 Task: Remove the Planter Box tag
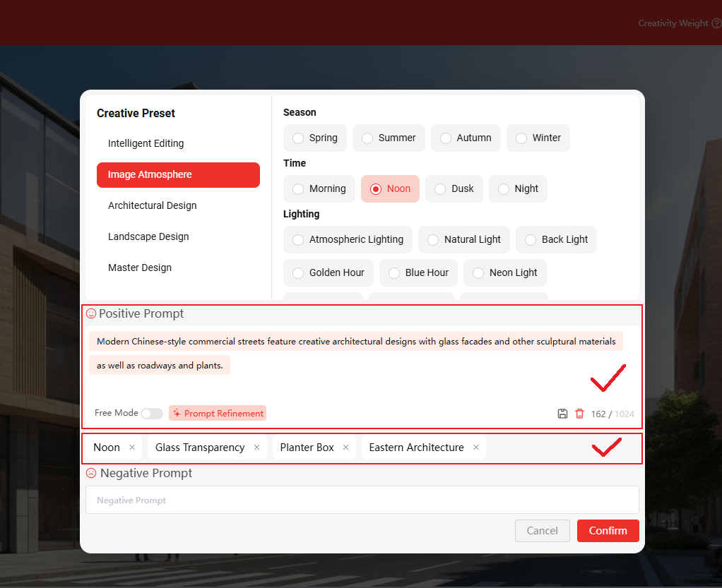(x=345, y=448)
